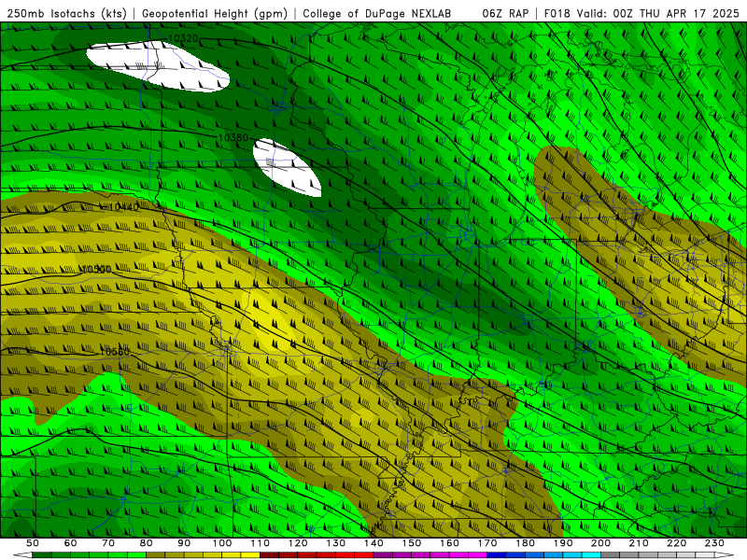The width and height of the screenshot is (747, 560).
Task: Click the 170 value on the color scale
Action: pos(487,543)
